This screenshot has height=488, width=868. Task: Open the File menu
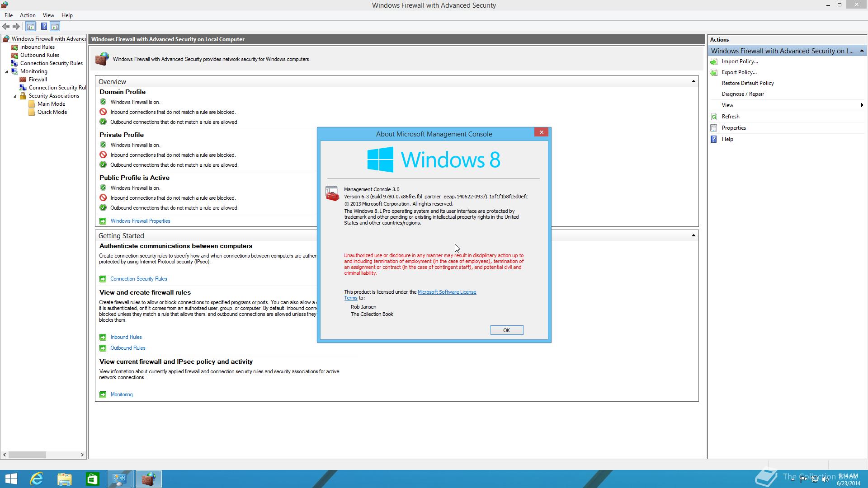point(9,15)
